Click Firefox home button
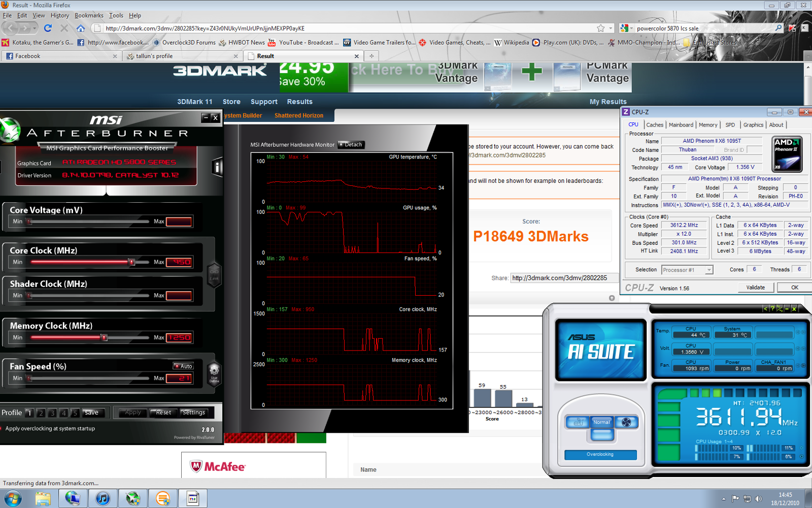Image resolution: width=812 pixels, height=508 pixels. coord(81,28)
